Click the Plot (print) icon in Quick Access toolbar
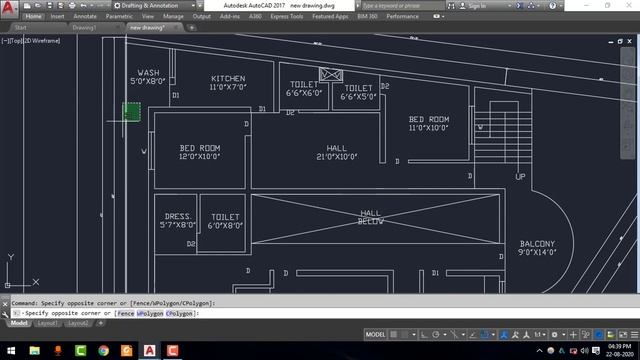The width and height of the screenshot is (640, 360). [72, 6]
